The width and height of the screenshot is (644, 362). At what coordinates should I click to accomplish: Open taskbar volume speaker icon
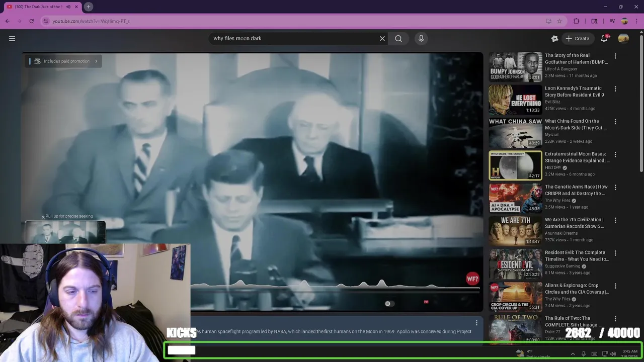pos(613,354)
